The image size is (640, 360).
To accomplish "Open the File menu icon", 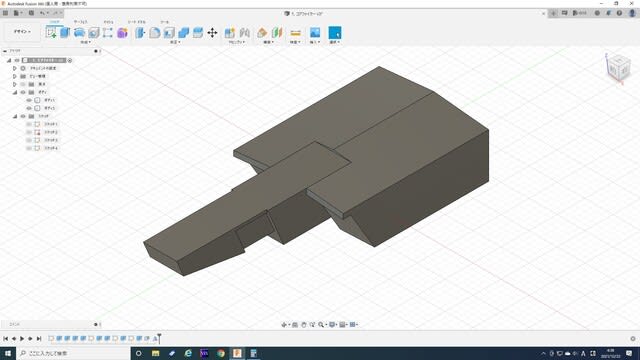I will click(x=17, y=13).
